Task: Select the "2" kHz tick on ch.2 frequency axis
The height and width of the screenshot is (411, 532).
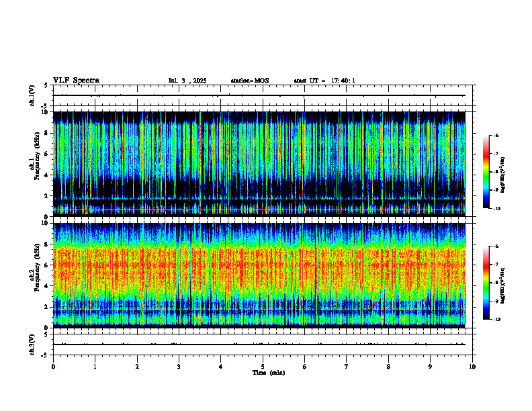Action: click(x=47, y=307)
